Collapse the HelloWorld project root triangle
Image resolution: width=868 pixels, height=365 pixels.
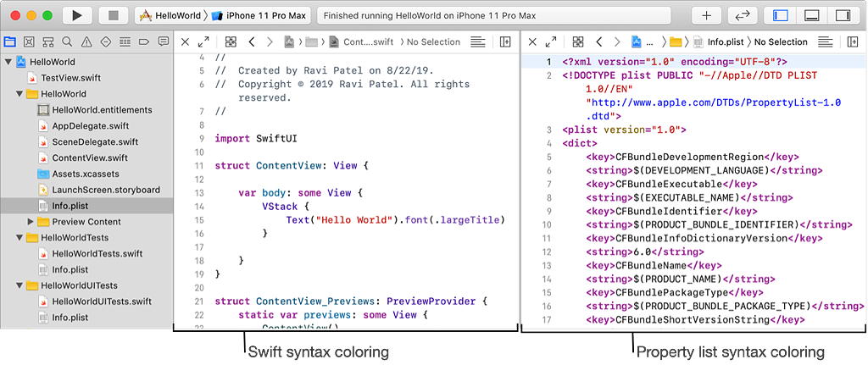(x=8, y=62)
